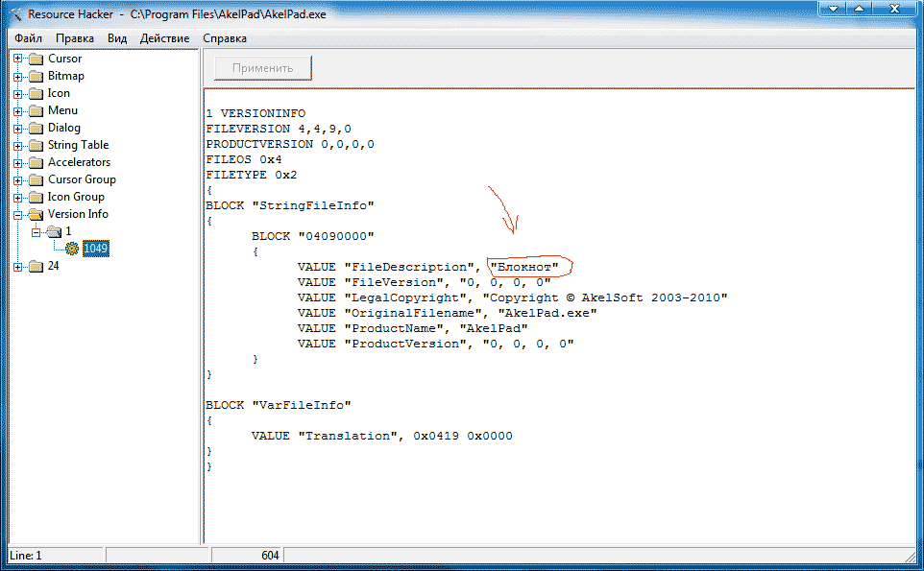Click the String Table folder icon
Image resolution: width=924 pixels, height=571 pixels.
36,146
